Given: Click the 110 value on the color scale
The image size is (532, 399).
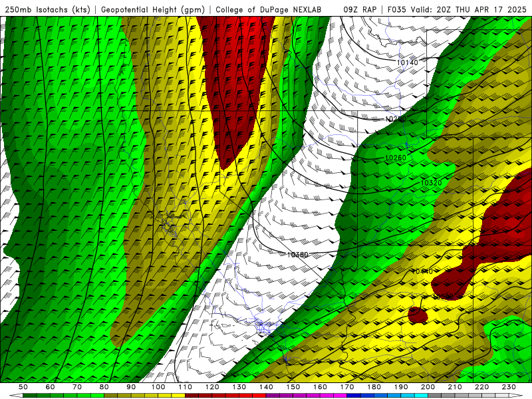Looking at the screenshot, I should (185, 387).
